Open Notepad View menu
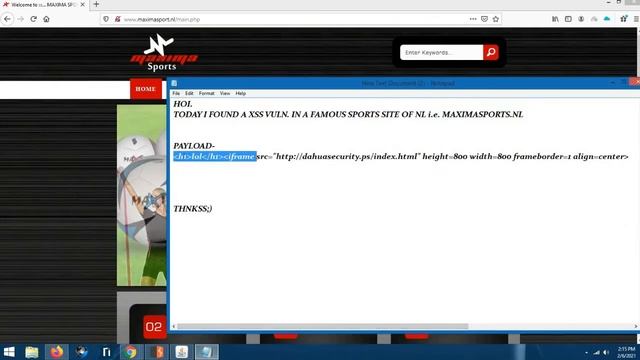The image size is (640, 360). [x=225, y=93]
